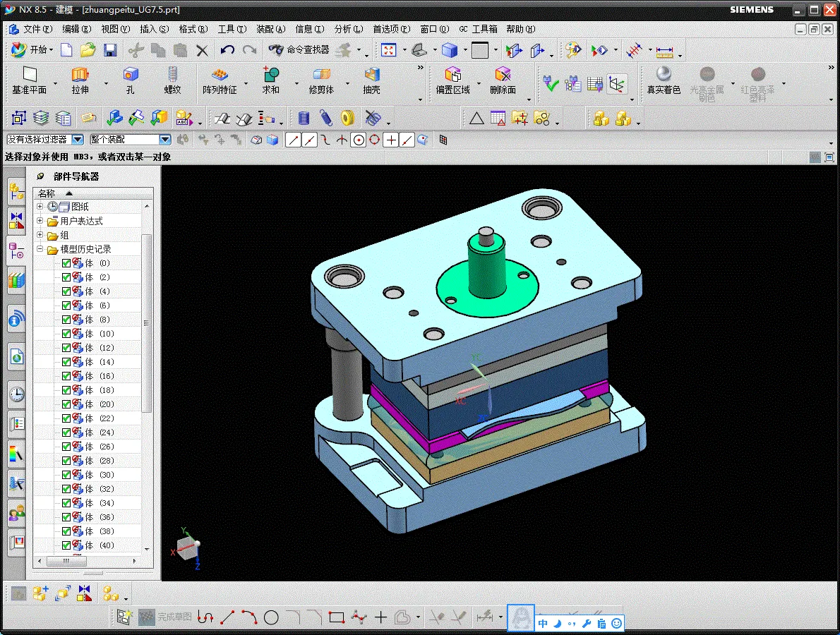The height and width of the screenshot is (635, 840).
Task: Select the Hole (孔) tool
Action: pyautogui.click(x=130, y=80)
